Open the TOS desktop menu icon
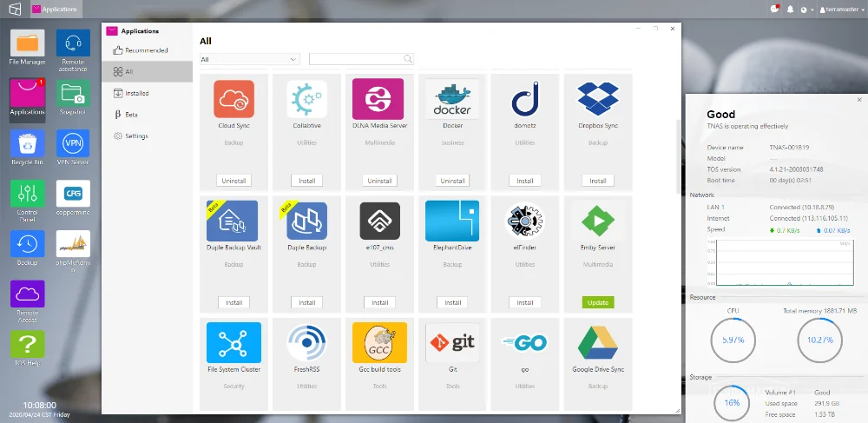The height and width of the screenshot is (423, 868). click(x=15, y=9)
